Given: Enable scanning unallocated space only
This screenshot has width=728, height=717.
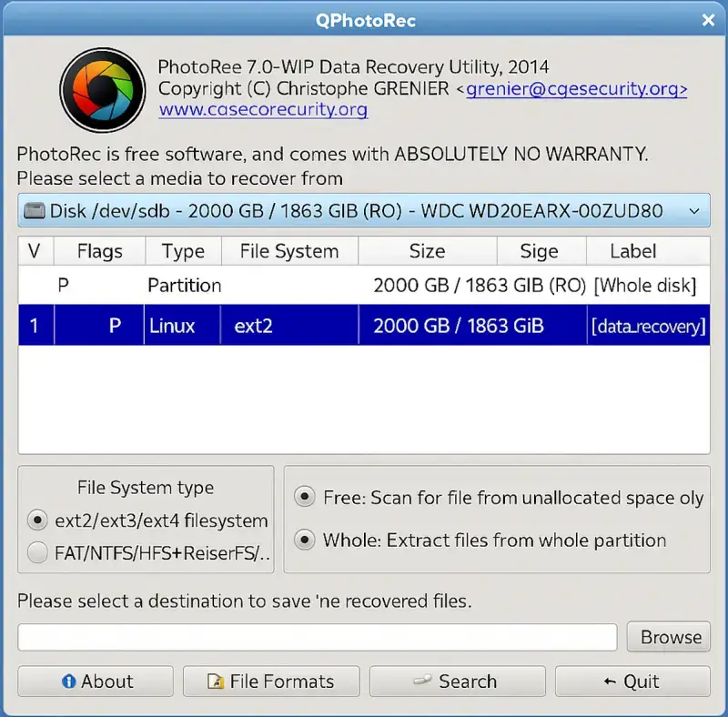Looking at the screenshot, I should click(306, 498).
